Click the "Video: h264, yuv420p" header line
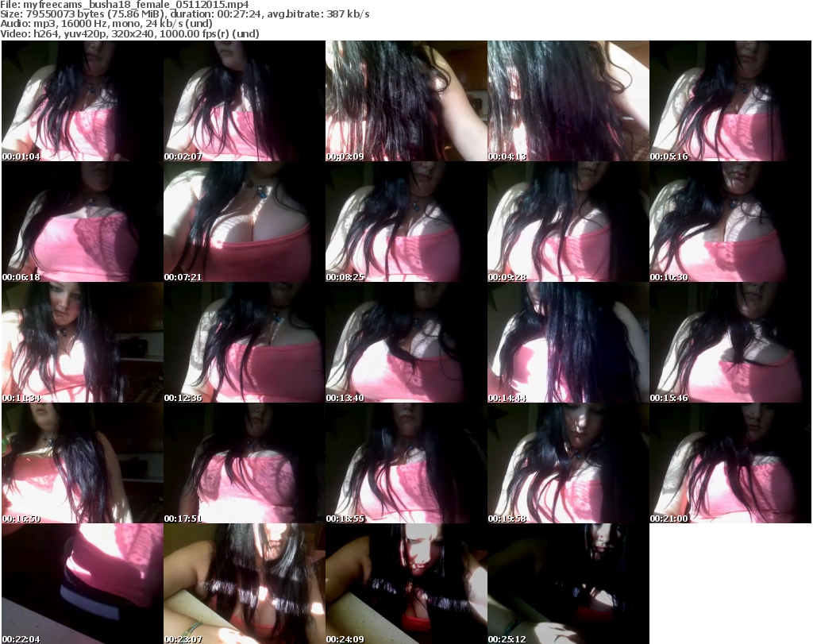The height and width of the screenshot is (644, 813). pyautogui.click(x=129, y=33)
